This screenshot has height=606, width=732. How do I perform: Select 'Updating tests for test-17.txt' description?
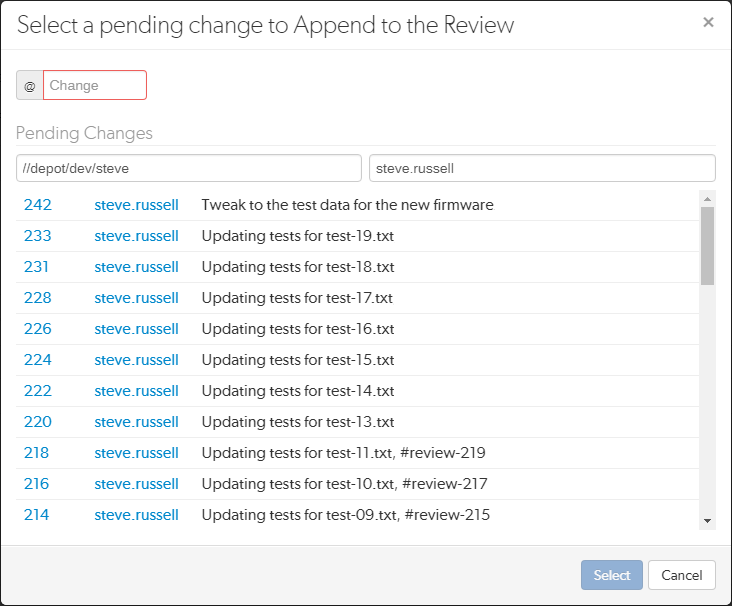(297, 297)
